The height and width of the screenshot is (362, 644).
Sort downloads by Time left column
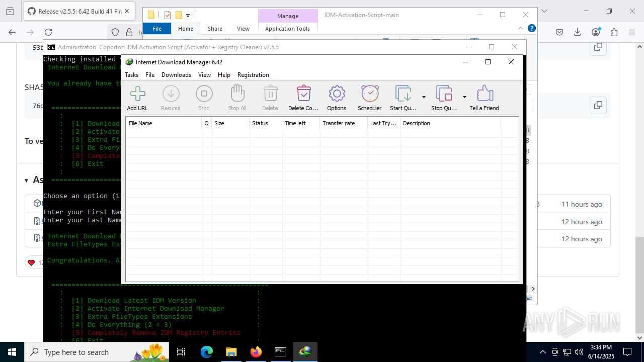tap(301, 123)
